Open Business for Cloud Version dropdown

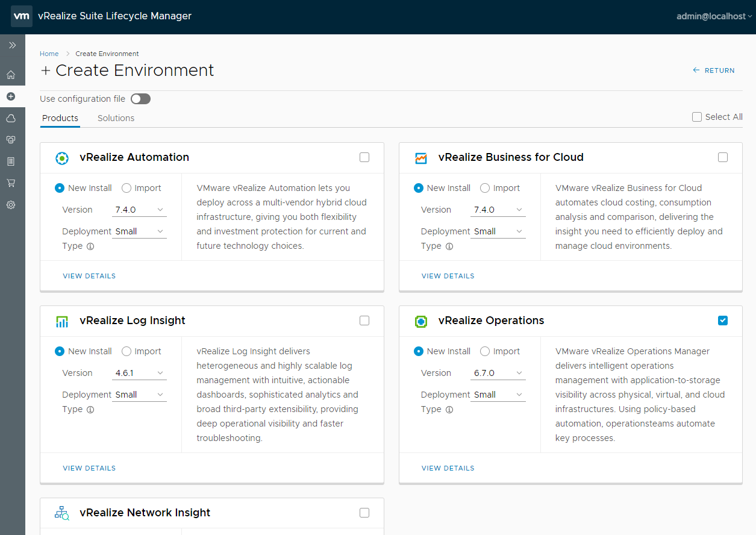pos(498,210)
